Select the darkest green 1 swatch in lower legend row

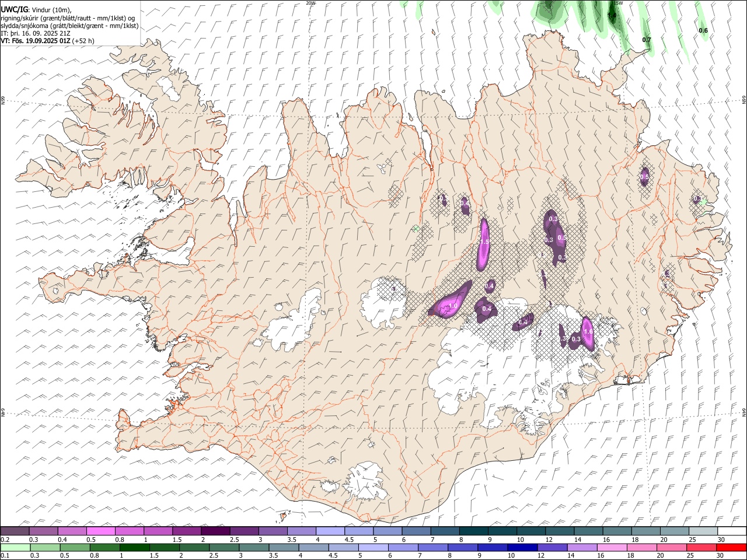[134, 548]
